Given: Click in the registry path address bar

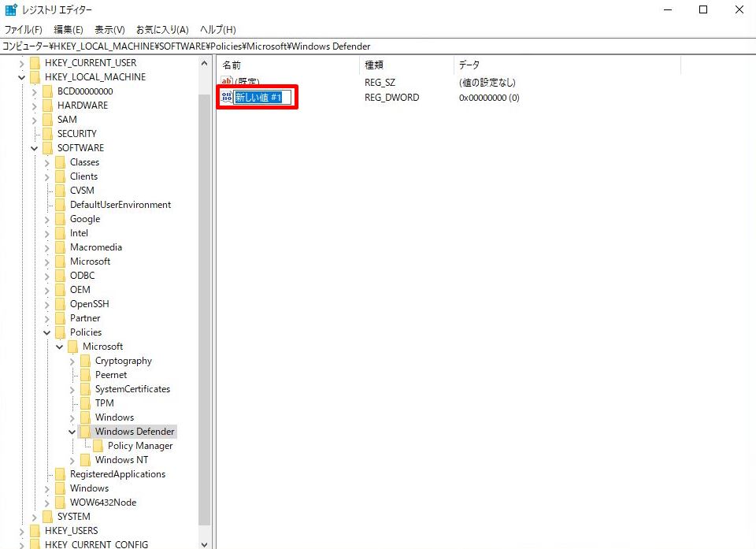Looking at the screenshot, I should (378, 46).
